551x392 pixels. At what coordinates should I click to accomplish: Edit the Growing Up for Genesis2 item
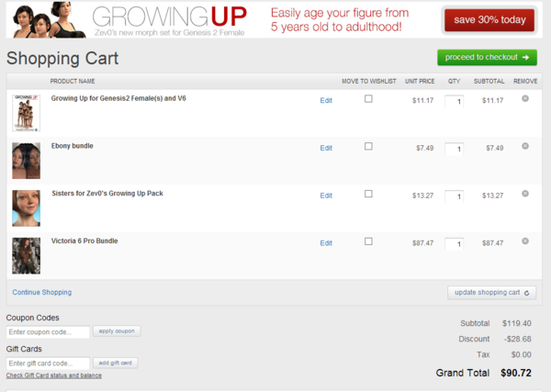pyautogui.click(x=326, y=100)
